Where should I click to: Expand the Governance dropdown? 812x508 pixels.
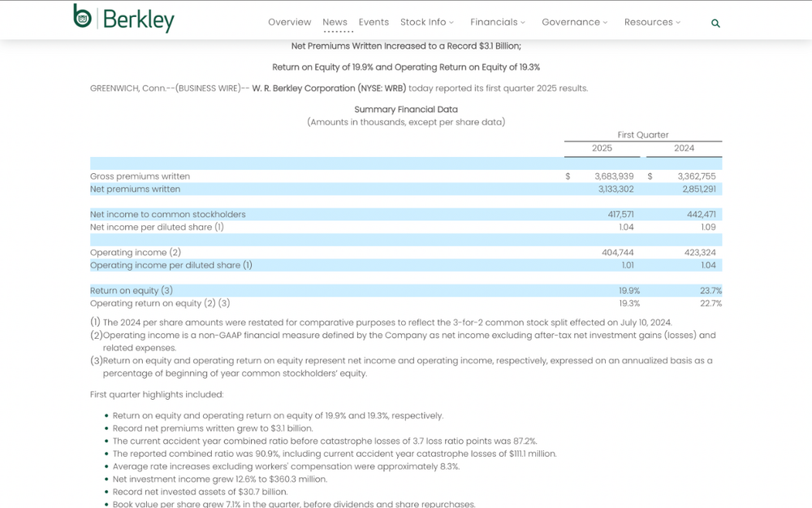click(x=574, y=22)
